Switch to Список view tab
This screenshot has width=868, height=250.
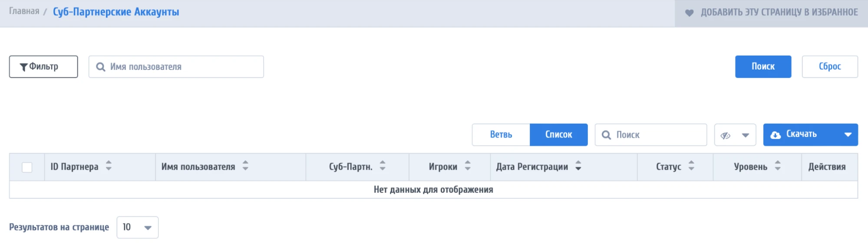559,135
